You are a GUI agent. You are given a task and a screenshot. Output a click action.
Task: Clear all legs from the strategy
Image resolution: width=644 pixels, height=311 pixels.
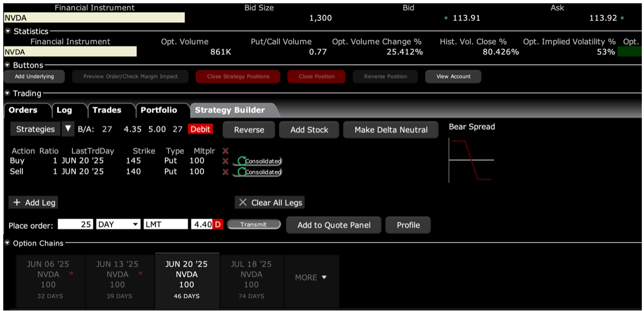[270, 202]
